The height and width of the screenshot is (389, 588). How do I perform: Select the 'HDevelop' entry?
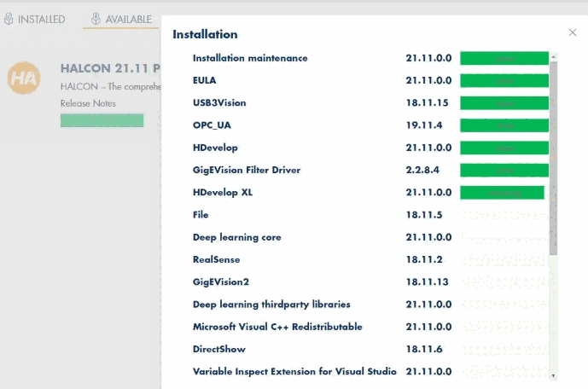click(215, 148)
